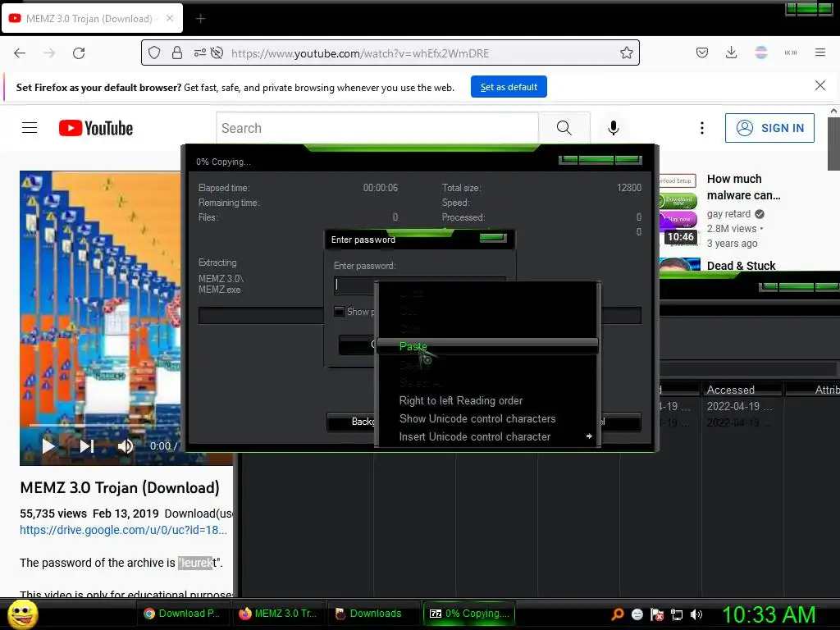Go back with Firefox back arrow
Image resolution: width=840 pixels, height=630 pixels.
tap(20, 53)
